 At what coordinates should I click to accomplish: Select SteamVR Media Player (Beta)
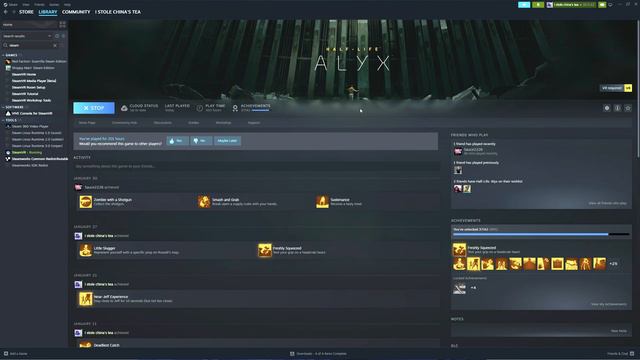34,81
